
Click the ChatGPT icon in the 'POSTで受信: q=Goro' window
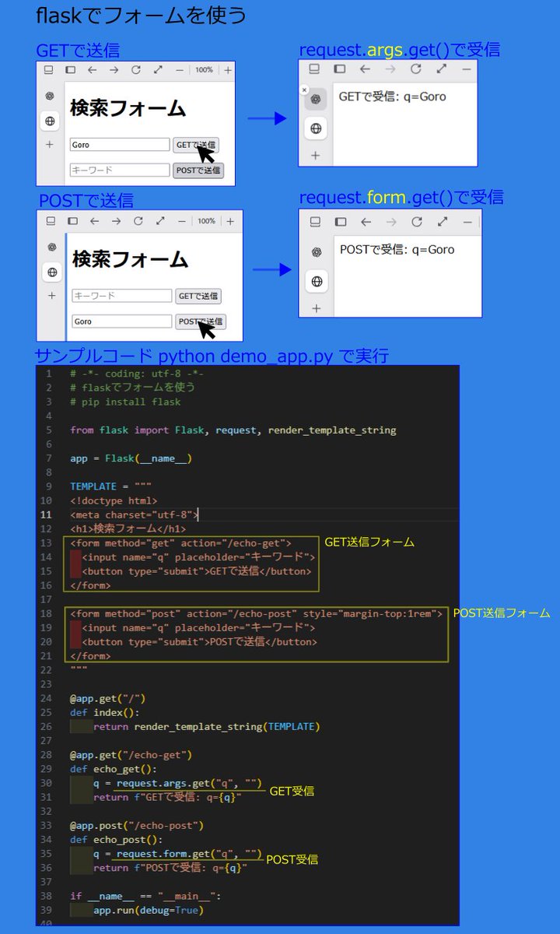coord(317,251)
